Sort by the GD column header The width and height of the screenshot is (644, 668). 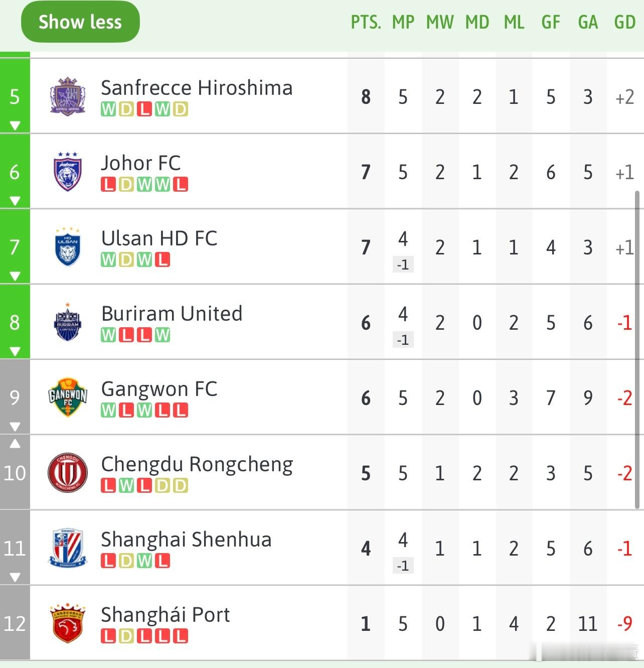624,23
